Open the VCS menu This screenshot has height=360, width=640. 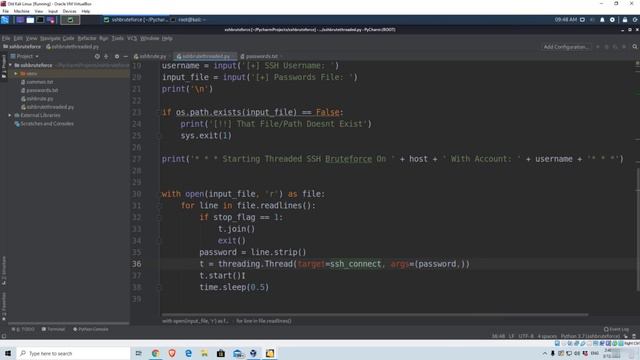132,38
